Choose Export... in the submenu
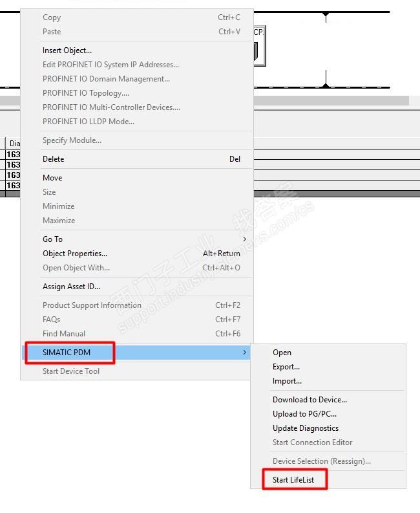 click(328, 367)
